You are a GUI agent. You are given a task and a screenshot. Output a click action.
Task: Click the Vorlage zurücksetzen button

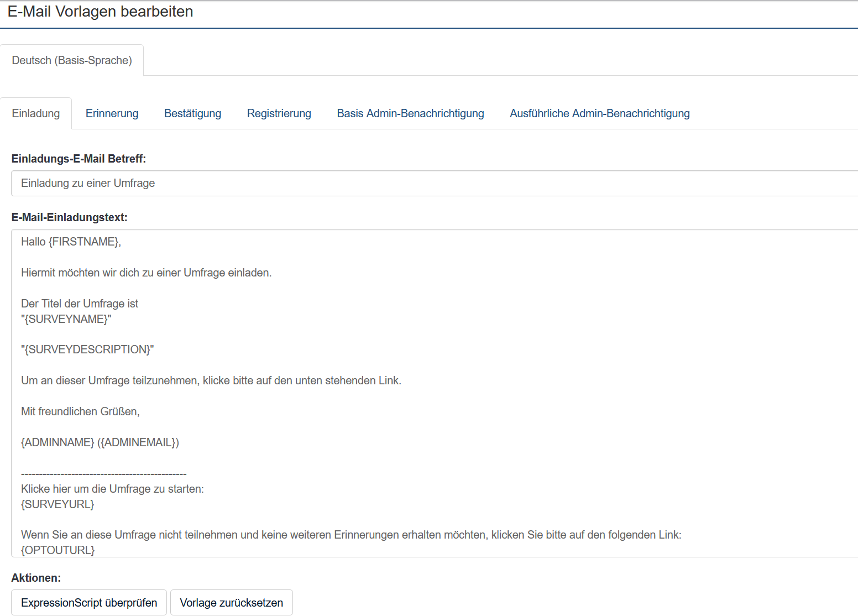coord(231,603)
